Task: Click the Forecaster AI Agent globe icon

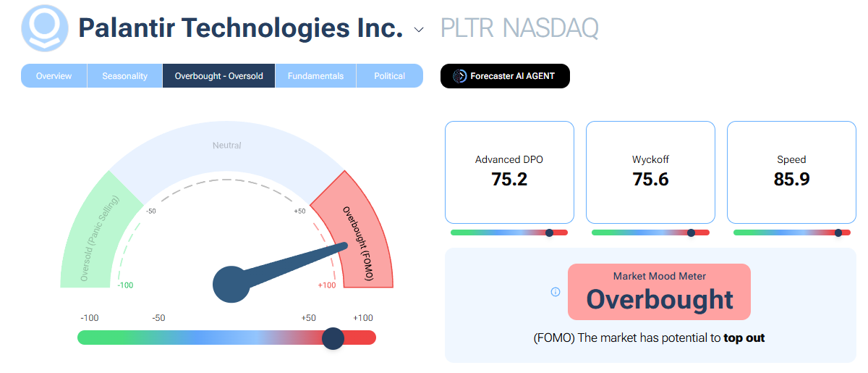Action: 459,76
